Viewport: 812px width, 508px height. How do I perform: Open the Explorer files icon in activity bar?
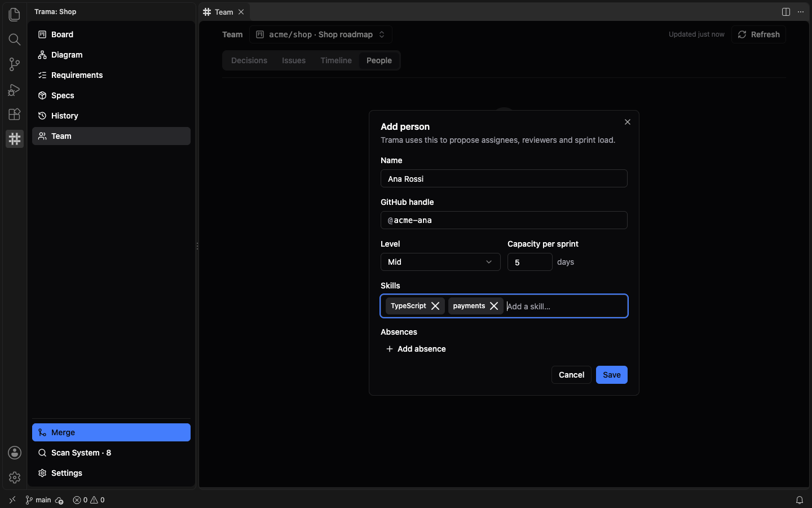[x=15, y=15]
